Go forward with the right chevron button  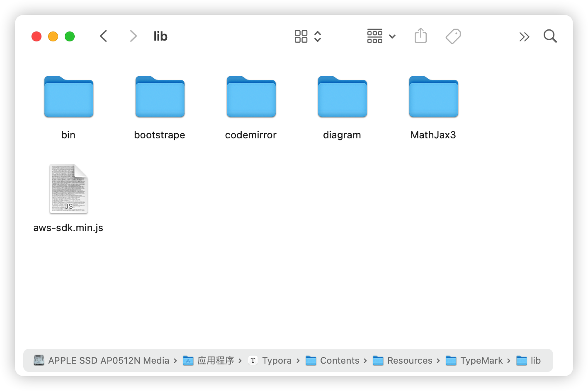pyautogui.click(x=133, y=36)
